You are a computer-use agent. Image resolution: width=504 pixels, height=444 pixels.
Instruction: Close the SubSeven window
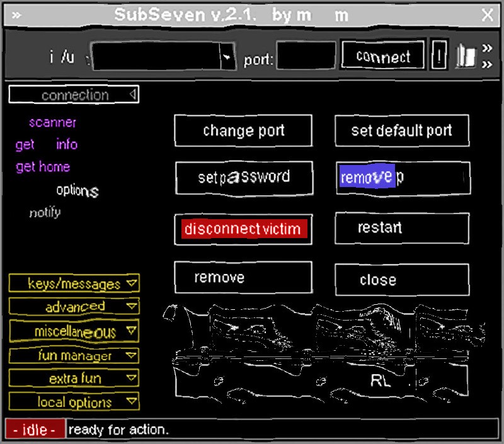coord(487,15)
